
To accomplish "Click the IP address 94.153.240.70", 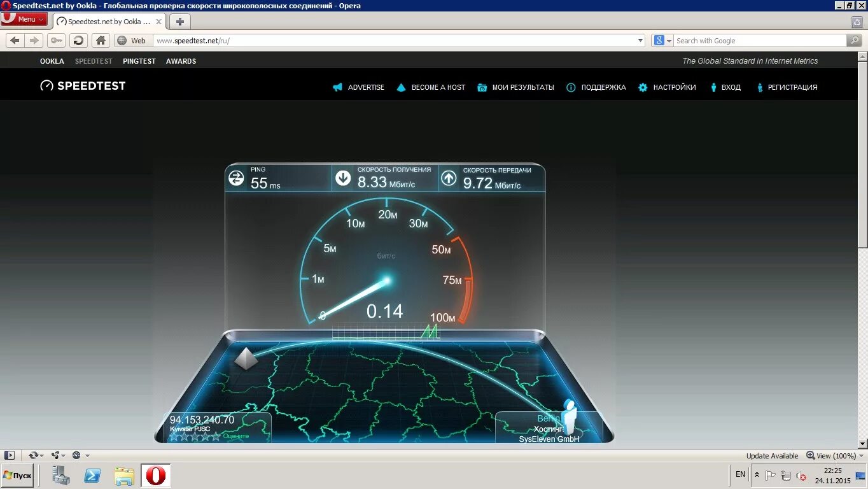I will (202, 420).
